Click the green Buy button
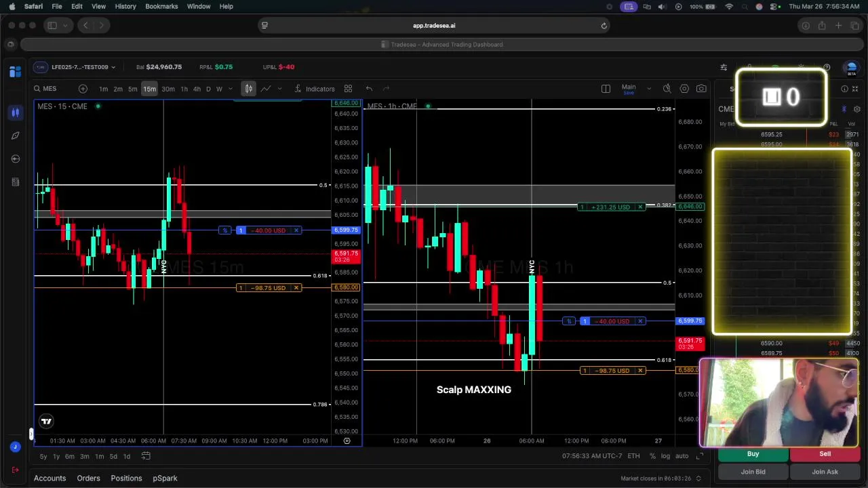The width and height of the screenshot is (868, 488). (753, 454)
